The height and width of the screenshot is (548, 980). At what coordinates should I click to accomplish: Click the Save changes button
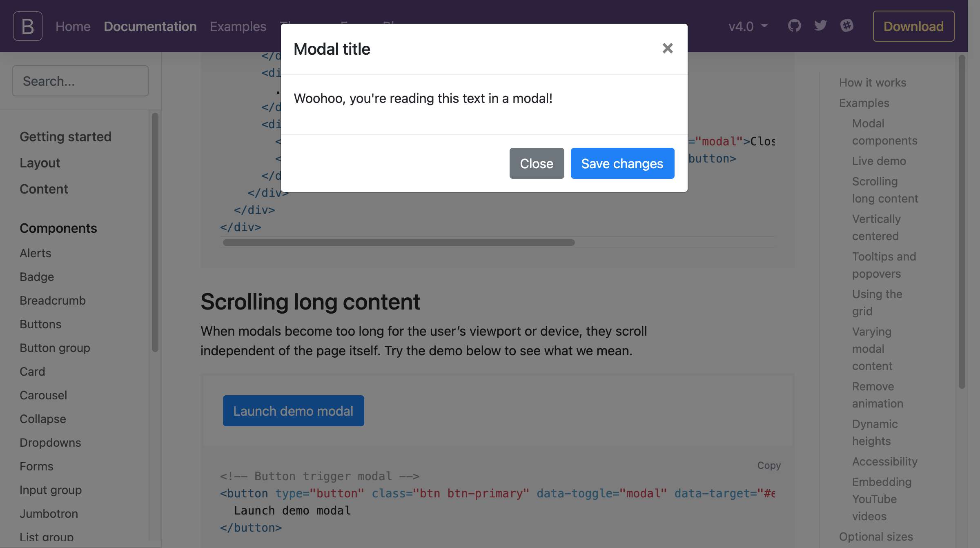tap(622, 163)
